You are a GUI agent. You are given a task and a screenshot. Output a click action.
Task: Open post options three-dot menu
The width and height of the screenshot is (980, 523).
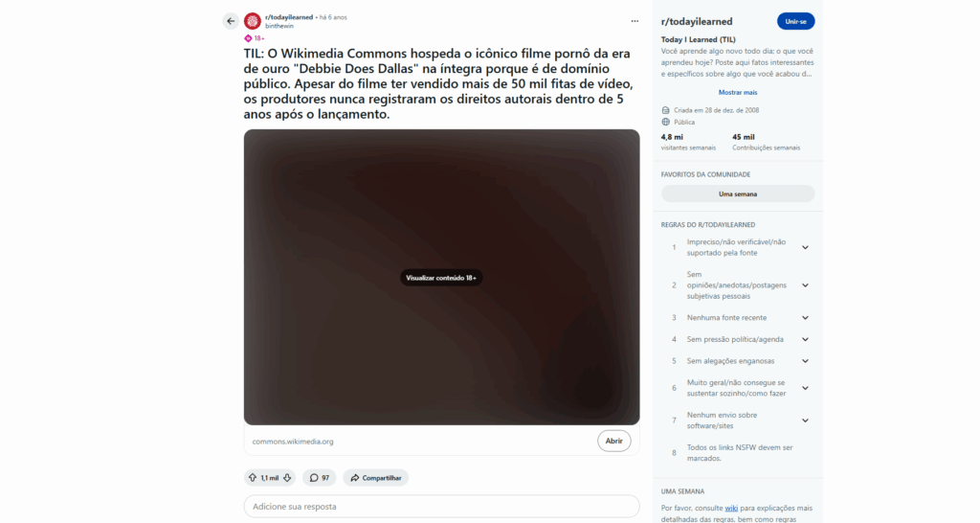[635, 21]
